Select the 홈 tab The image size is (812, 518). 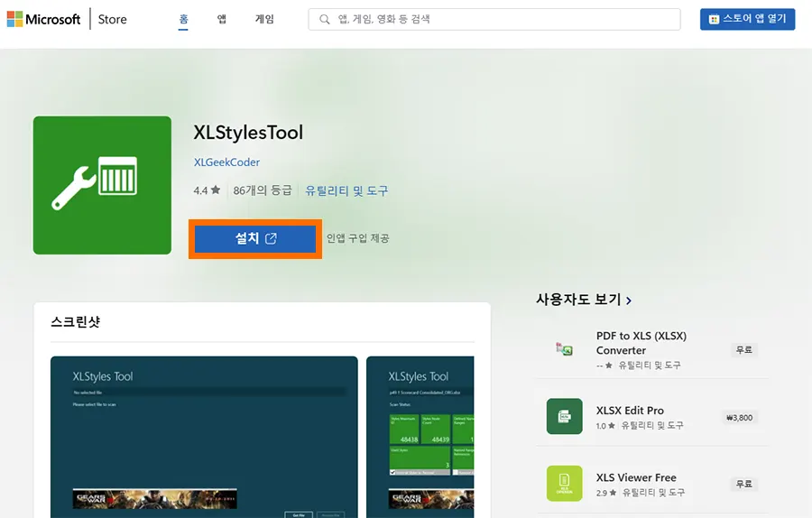point(183,19)
